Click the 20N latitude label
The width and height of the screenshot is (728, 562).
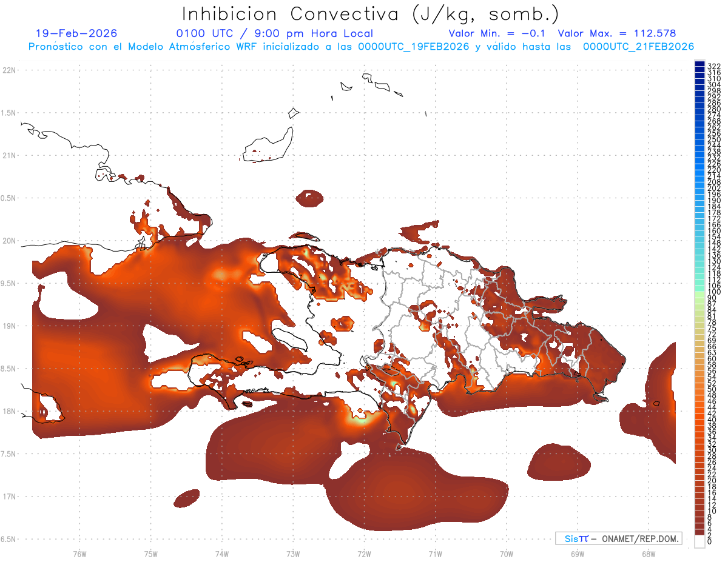[x=8, y=241]
